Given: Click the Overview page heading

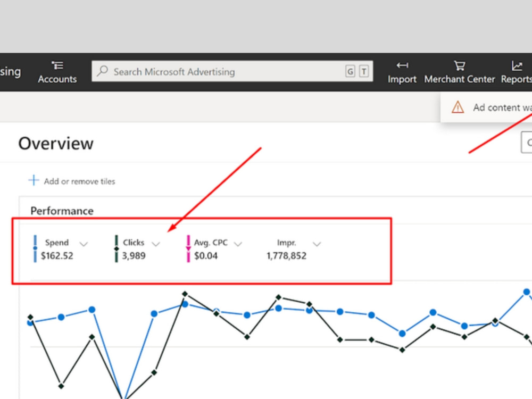Looking at the screenshot, I should (56, 144).
